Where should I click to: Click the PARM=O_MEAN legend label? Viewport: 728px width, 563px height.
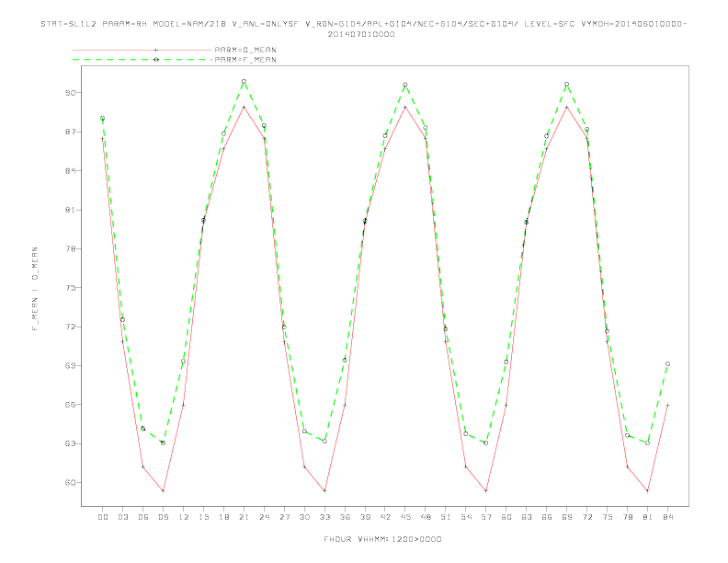pos(245,50)
